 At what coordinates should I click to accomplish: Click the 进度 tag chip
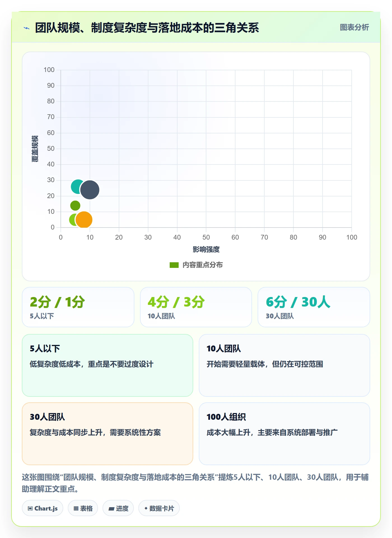click(118, 508)
